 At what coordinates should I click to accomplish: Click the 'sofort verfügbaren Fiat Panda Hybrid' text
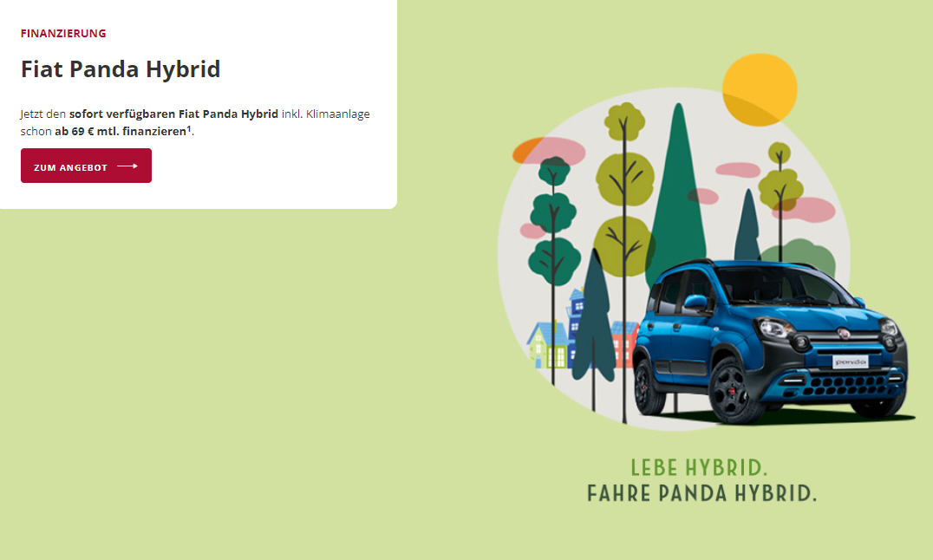pos(173,114)
